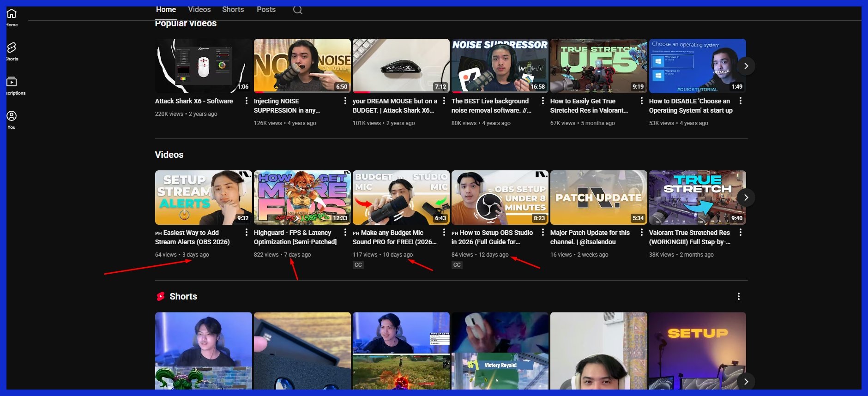Play the Attack Shark X6 Software thumbnail
This screenshot has height=396, width=868.
tap(204, 66)
